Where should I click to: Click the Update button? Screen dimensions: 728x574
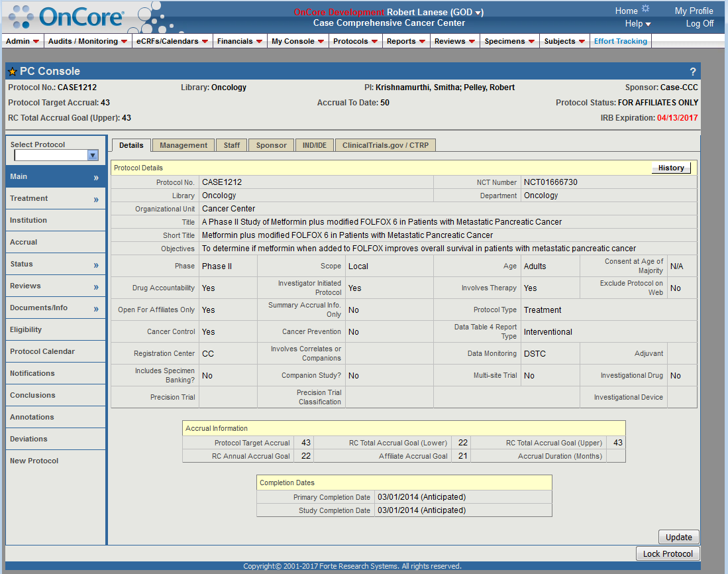coord(678,537)
